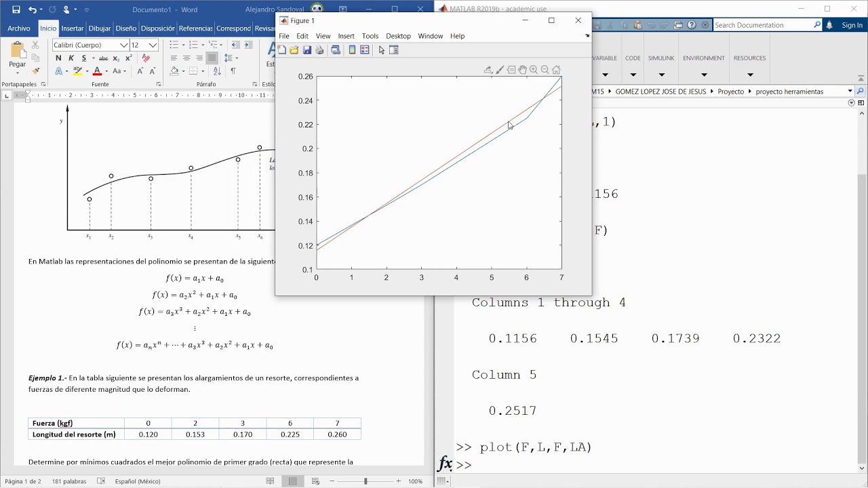This screenshot has height=488, width=868.
Task: Clear all formatting with the eraser icon
Action: click(x=146, y=58)
